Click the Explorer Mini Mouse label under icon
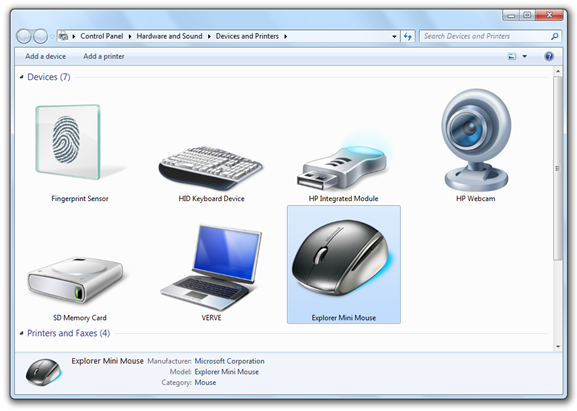Viewport: 577px width, 411px height. point(344,318)
